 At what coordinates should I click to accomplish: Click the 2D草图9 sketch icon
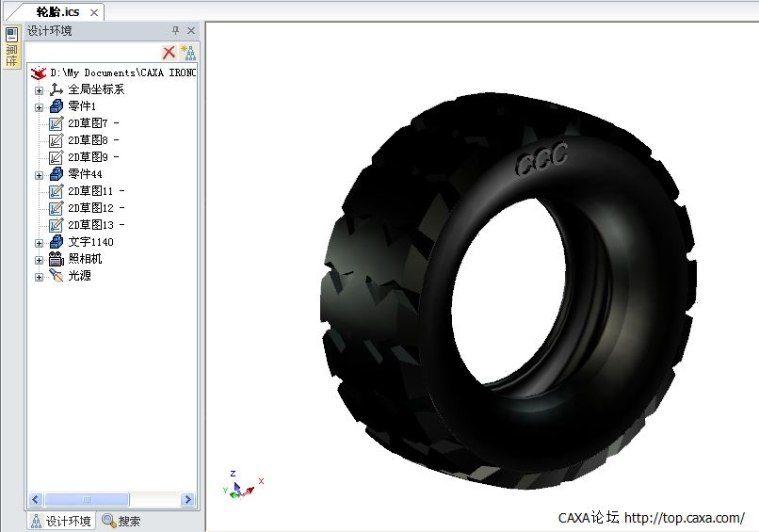pyautogui.click(x=57, y=157)
